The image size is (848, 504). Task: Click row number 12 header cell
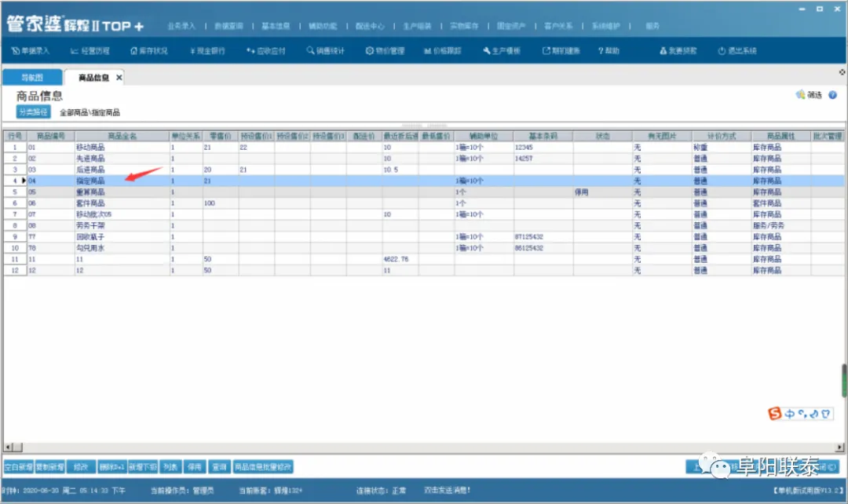pos(15,270)
